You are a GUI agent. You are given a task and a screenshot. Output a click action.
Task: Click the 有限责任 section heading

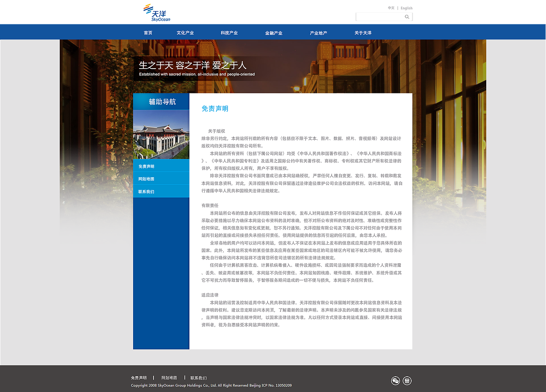click(x=210, y=205)
